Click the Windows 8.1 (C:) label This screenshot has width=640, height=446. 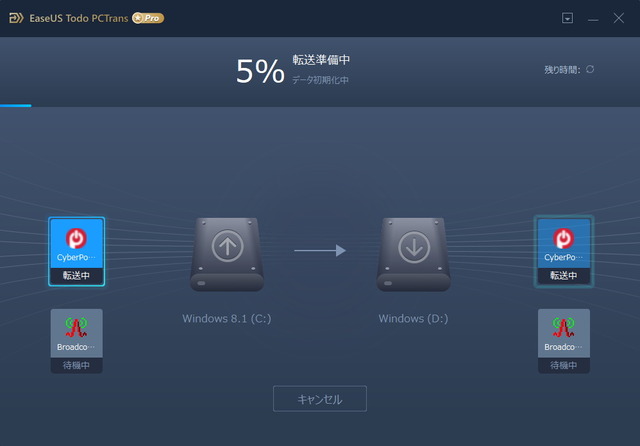tap(227, 318)
